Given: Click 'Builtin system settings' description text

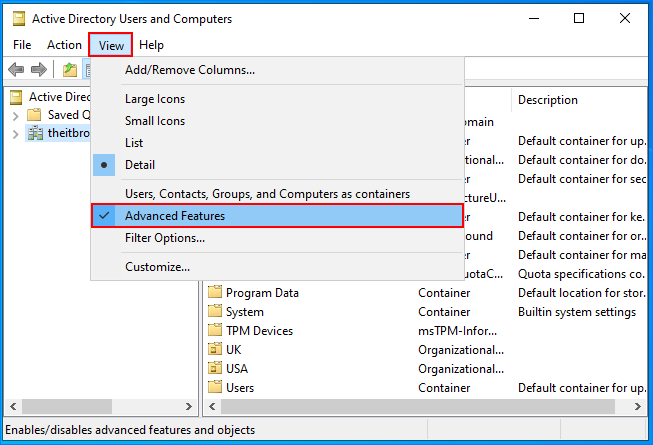Looking at the screenshot, I should 577,312.
